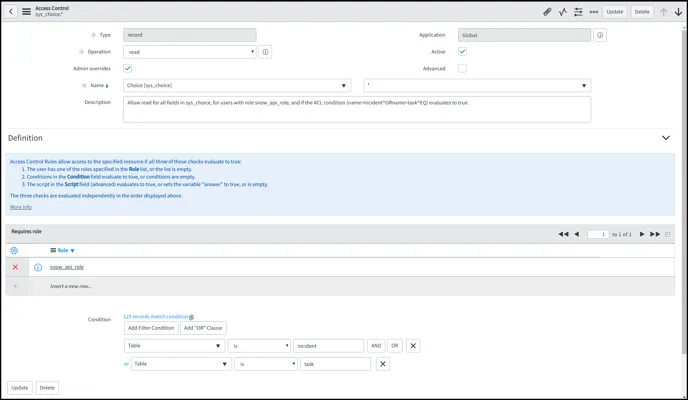Collapse the Definition section chevron
This screenshot has height=400, width=688.
666,138
